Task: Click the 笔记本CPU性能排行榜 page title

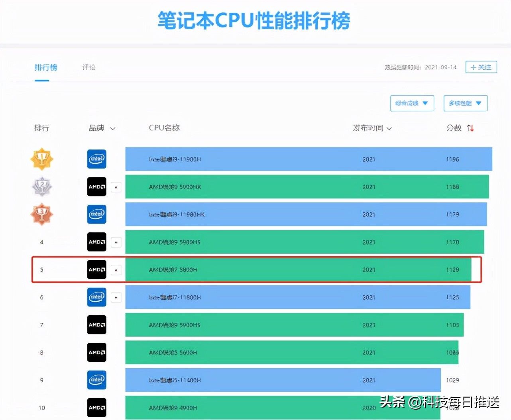Action: pyautogui.click(x=254, y=20)
